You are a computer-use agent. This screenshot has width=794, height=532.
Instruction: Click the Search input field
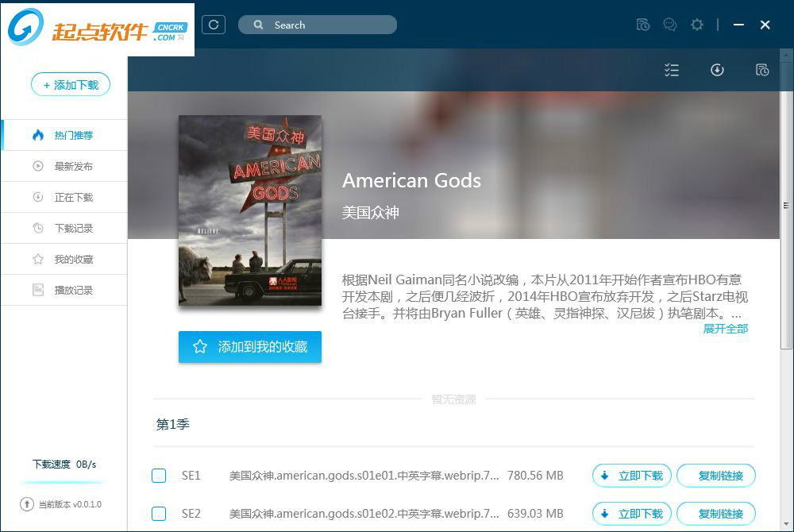[x=318, y=25]
